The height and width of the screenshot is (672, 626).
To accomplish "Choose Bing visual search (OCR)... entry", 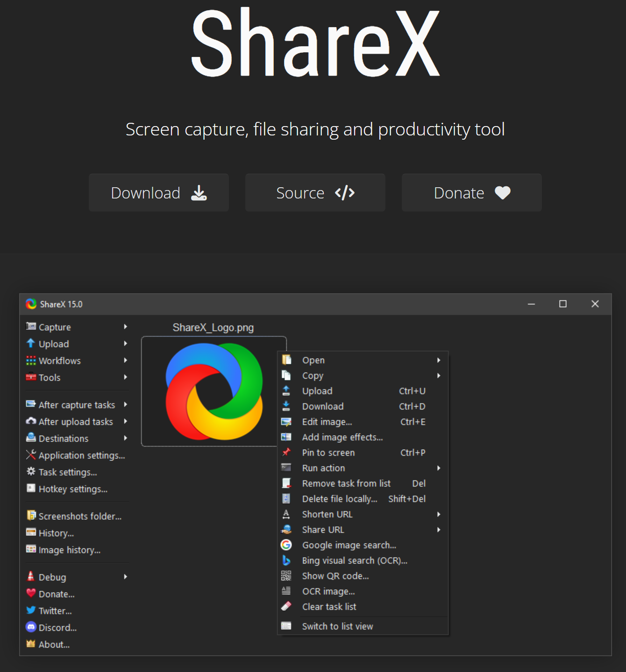I will point(363,560).
